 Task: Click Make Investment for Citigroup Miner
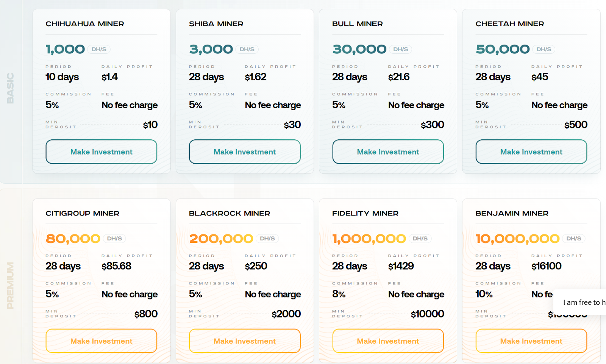[101, 341]
